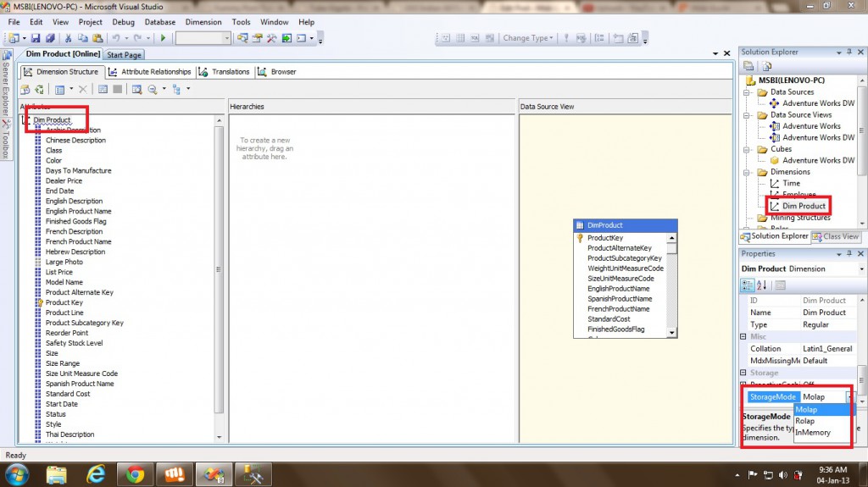Select the Time dimension in Solution Explorer
The height and width of the screenshot is (487, 868).
pos(790,183)
